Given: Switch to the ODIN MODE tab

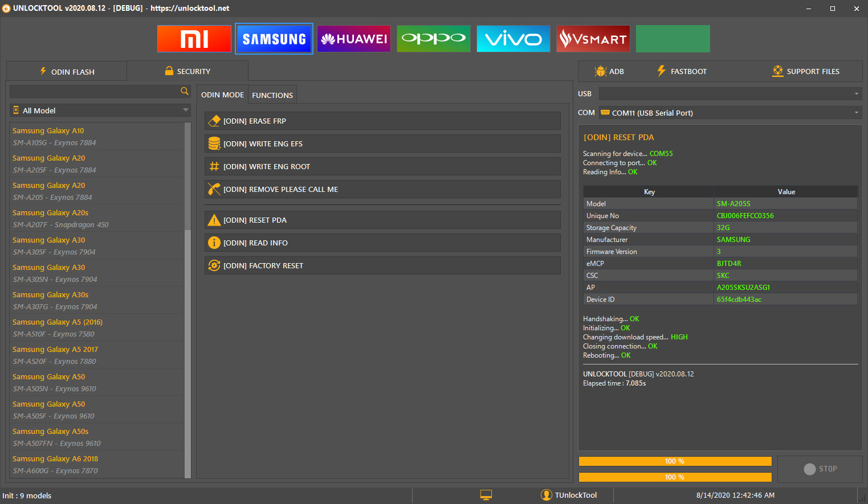Looking at the screenshot, I should tap(222, 95).
